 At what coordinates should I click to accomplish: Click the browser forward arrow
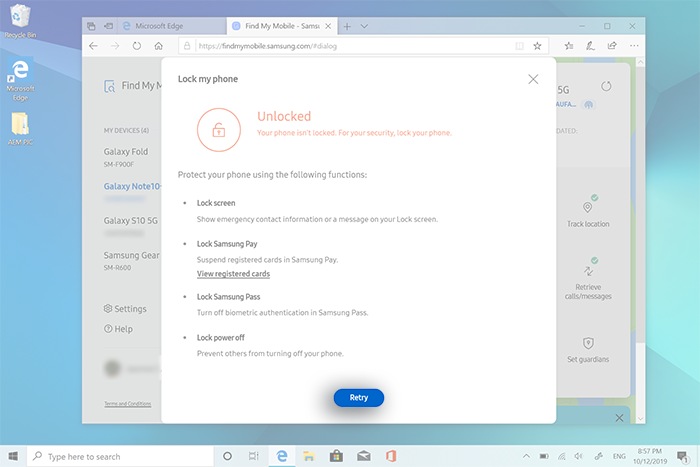(115, 46)
